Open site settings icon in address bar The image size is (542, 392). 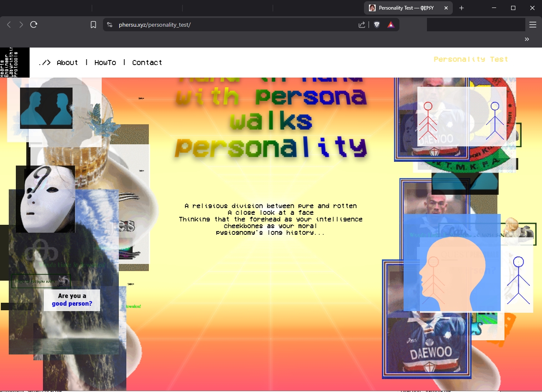(110, 25)
